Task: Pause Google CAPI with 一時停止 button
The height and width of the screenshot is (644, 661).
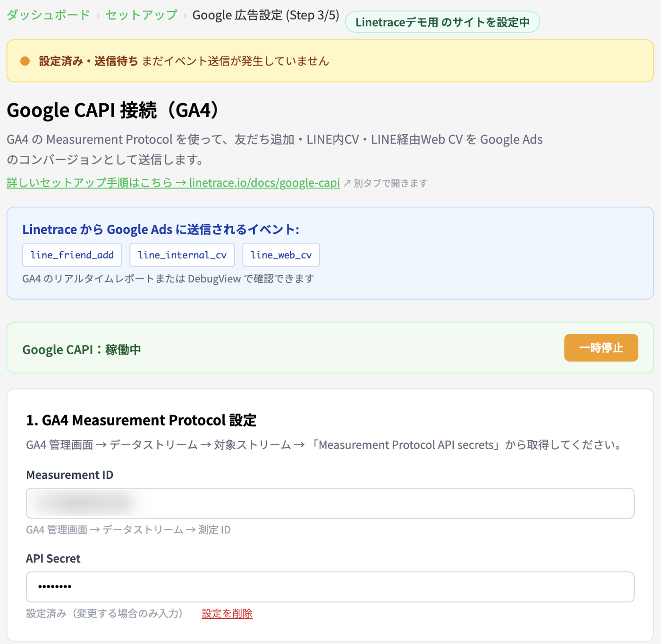Action: point(601,348)
